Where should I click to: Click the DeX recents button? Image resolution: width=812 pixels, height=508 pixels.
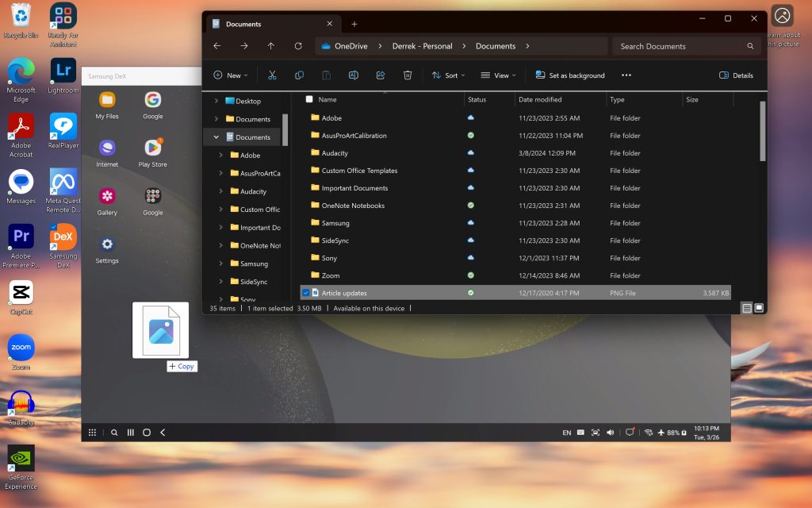131,433
